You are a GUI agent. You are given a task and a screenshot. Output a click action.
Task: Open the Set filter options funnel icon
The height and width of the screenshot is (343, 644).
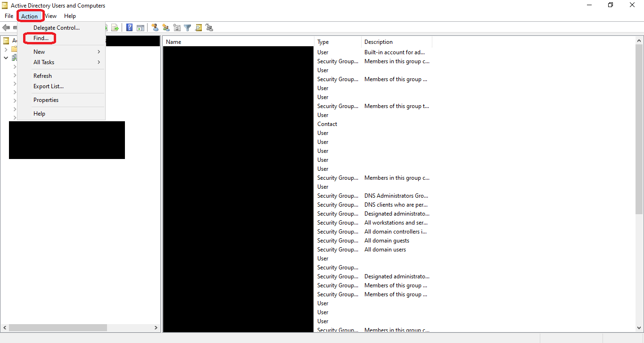(187, 27)
